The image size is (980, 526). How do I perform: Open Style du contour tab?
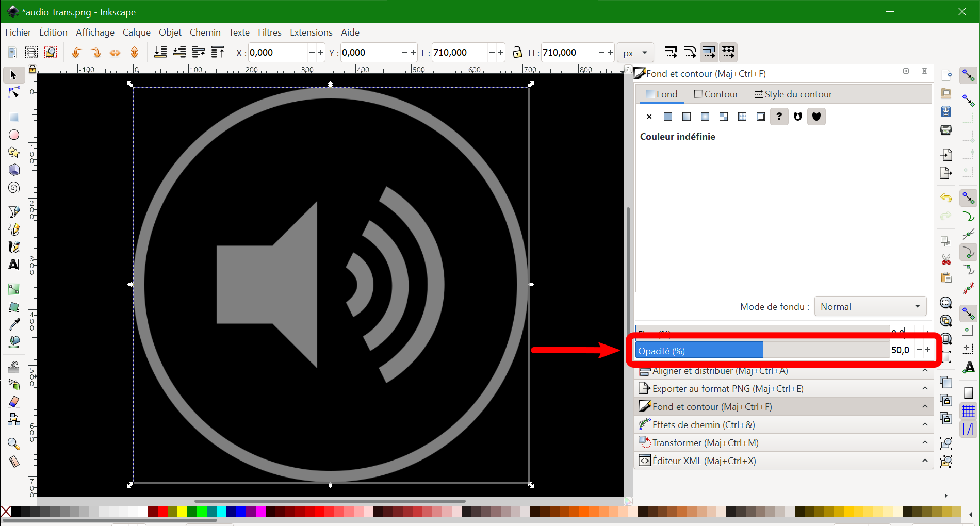point(793,94)
